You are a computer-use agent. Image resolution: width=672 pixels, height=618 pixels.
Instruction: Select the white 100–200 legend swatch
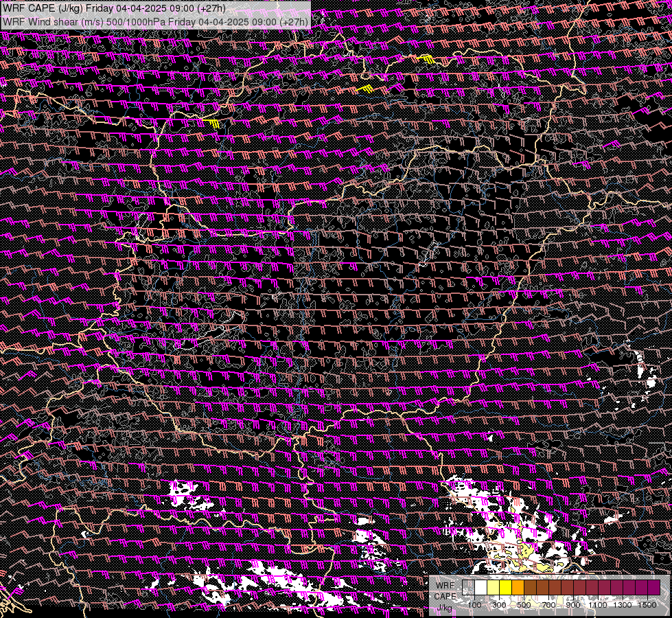pyautogui.click(x=481, y=587)
